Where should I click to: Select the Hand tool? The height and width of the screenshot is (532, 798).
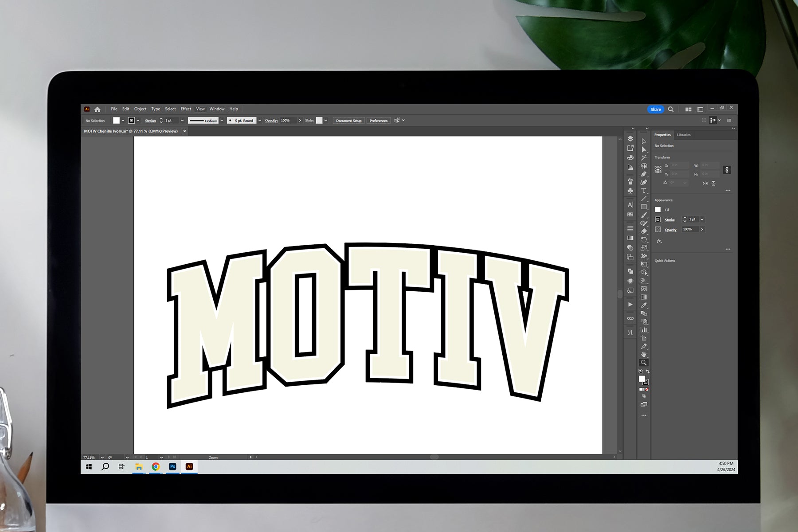click(644, 355)
